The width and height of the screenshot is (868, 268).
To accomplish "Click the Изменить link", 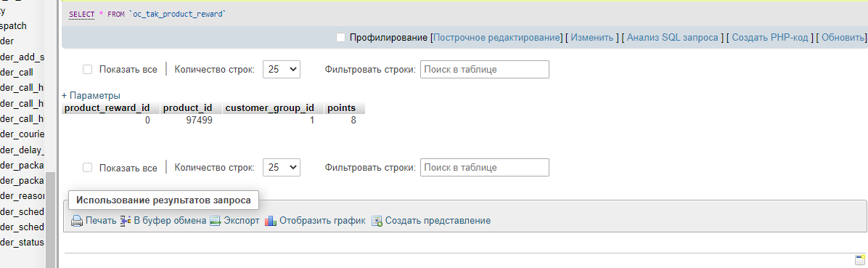I will pos(591,38).
